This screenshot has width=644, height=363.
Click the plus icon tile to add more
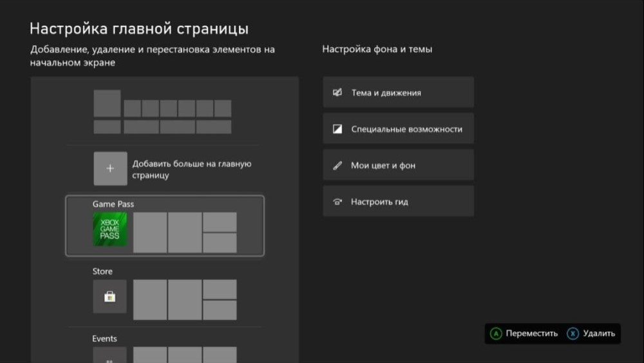coord(110,168)
